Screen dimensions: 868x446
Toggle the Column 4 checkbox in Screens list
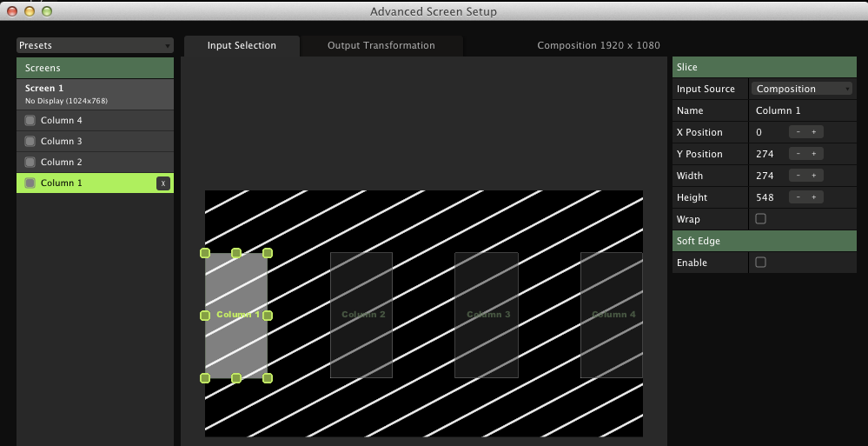[30, 121]
